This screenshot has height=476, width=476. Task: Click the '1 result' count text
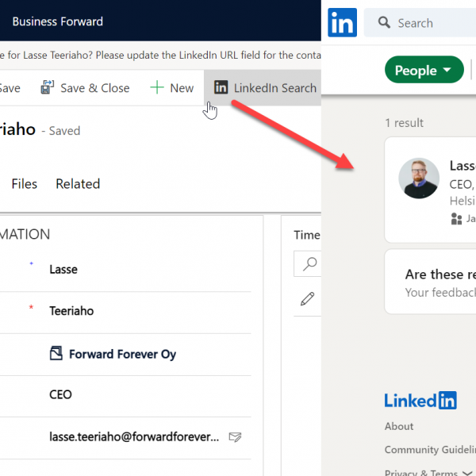404,123
